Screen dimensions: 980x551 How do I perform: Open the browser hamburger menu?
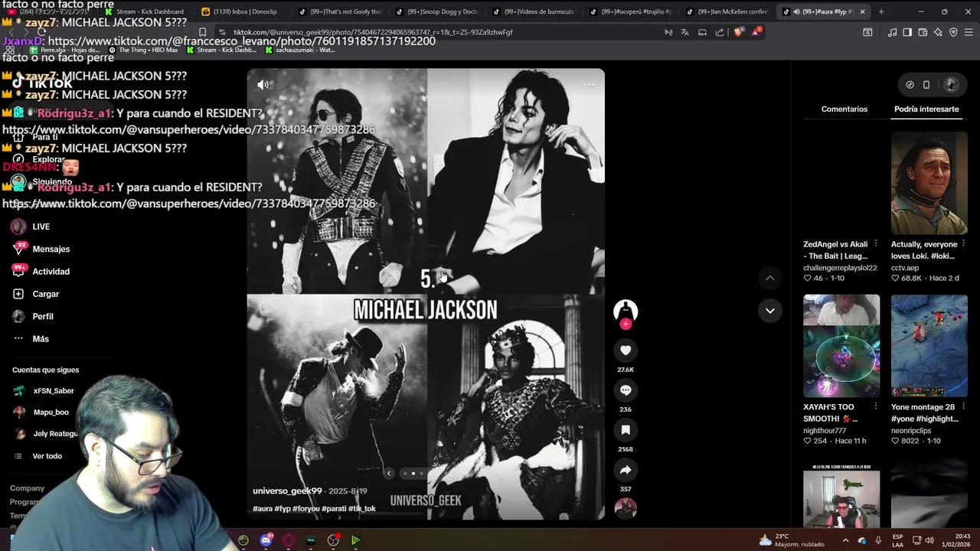click(969, 32)
